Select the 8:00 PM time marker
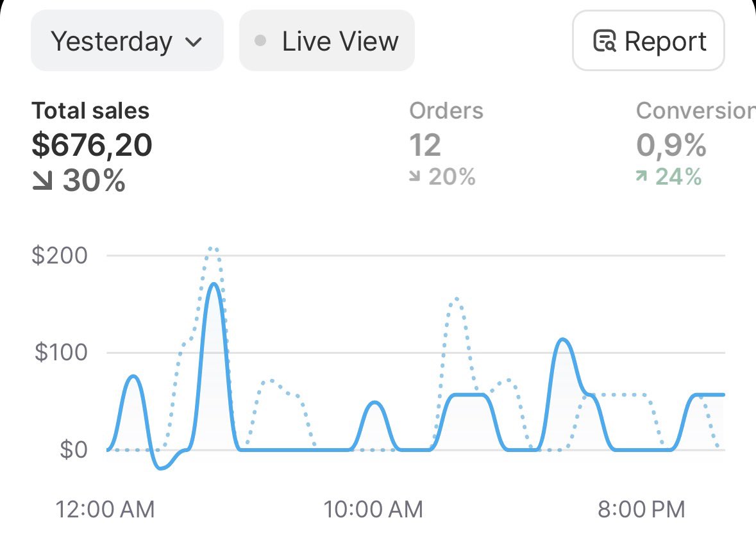Viewport: 756px width, 552px height. click(x=641, y=510)
